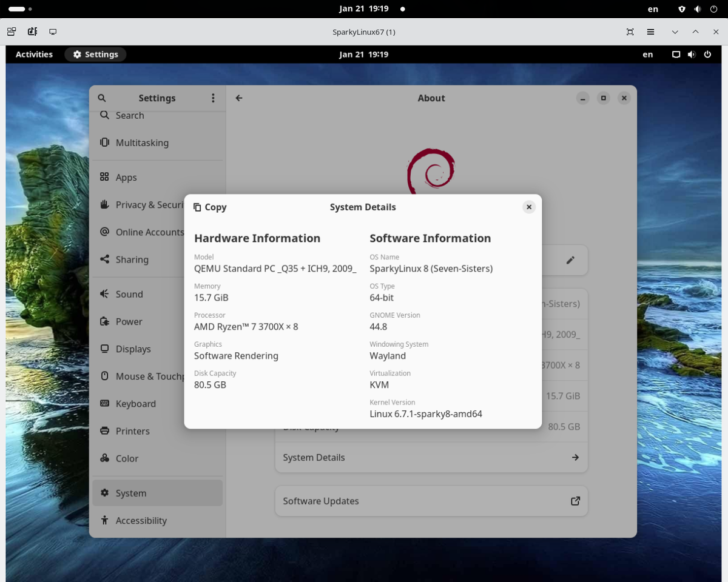Select Sound in the Settings sidebar
This screenshot has width=728, height=582.
pos(129,294)
